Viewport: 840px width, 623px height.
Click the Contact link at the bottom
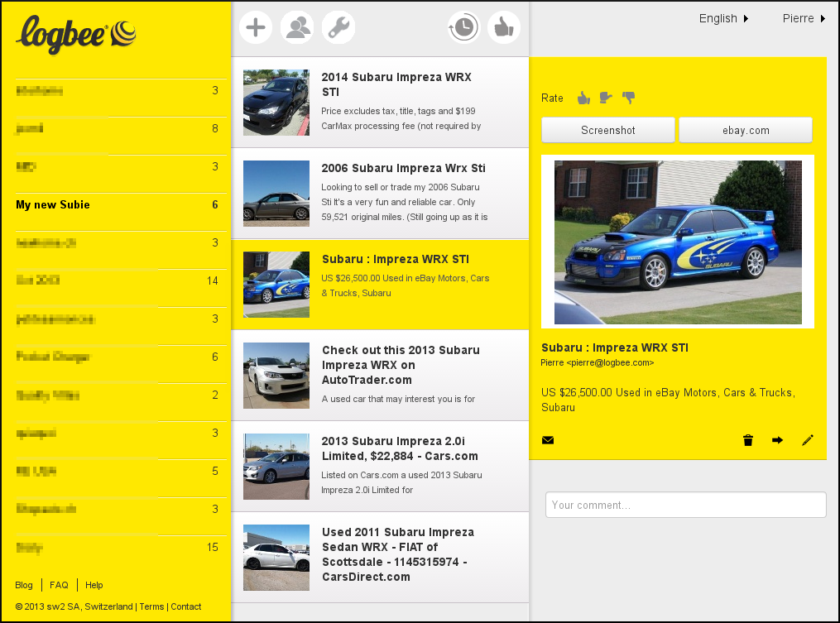185,606
